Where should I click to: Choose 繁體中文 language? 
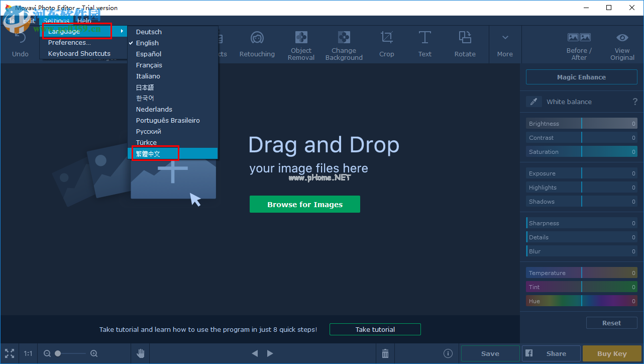pyautogui.click(x=173, y=153)
